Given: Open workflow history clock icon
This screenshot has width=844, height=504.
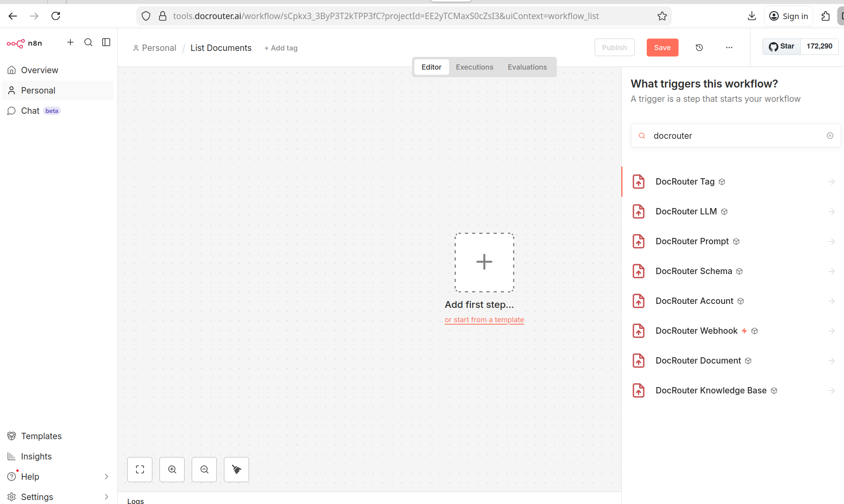Looking at the screenshot, I should (x=699, y=48).
